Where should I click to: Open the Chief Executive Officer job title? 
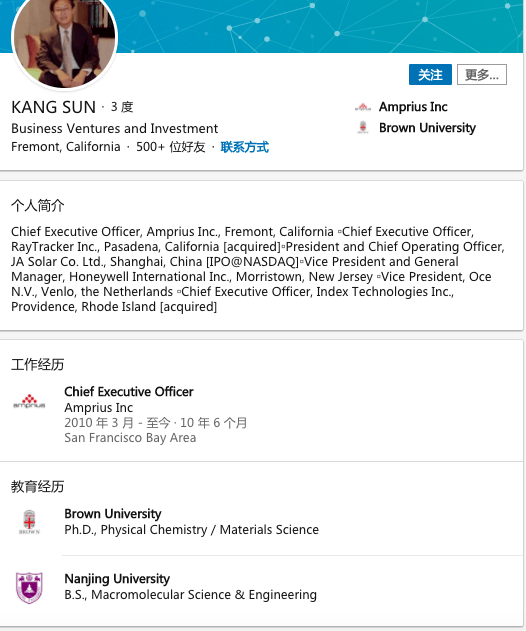pos(129,392)
